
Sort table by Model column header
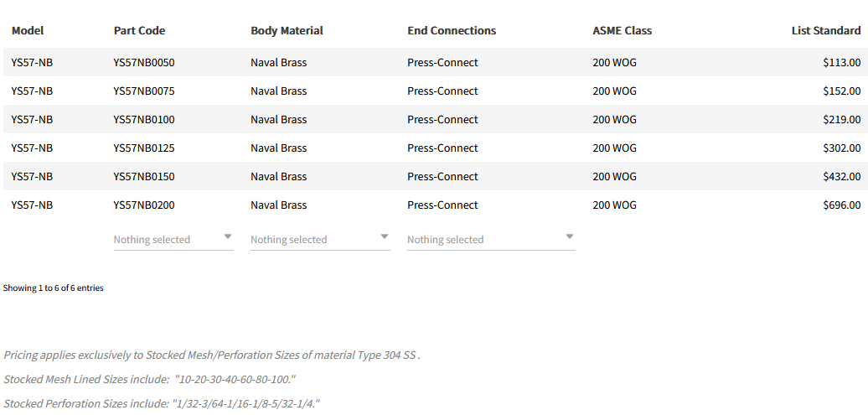click(28, 31)
